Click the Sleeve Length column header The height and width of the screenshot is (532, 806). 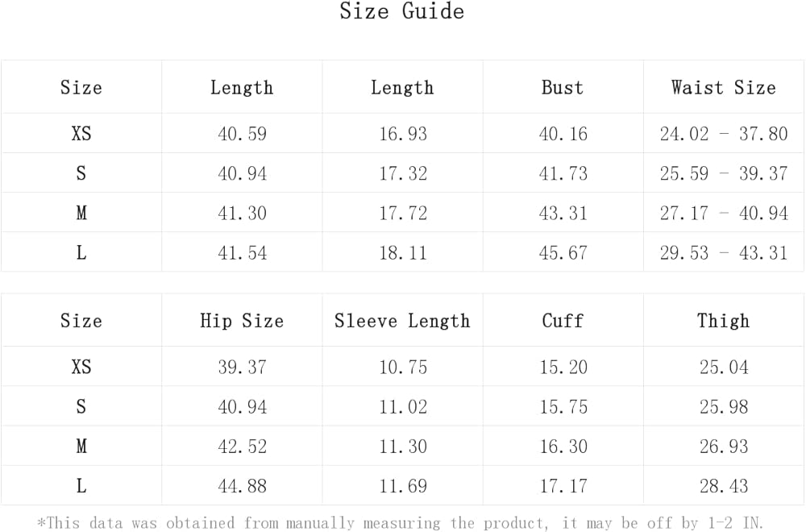402,321
